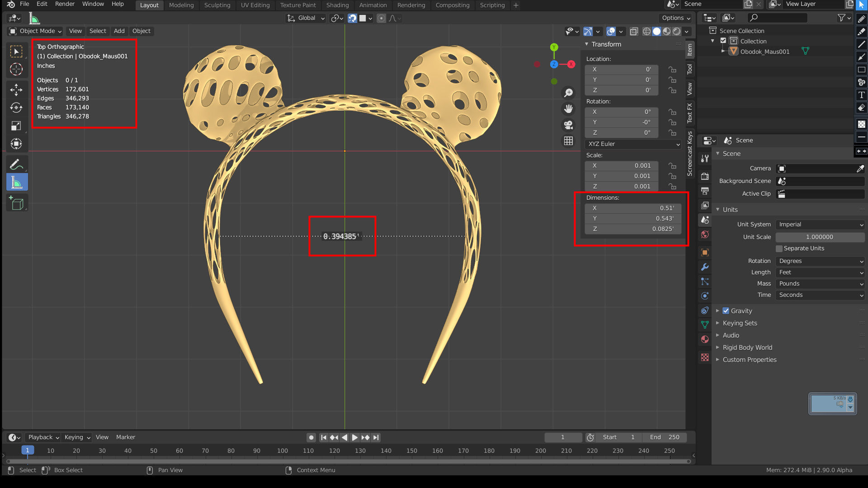Click the Unit Scale 1.000000 slider
Screen dimensions: 868x488
click(x=820, y=237)
